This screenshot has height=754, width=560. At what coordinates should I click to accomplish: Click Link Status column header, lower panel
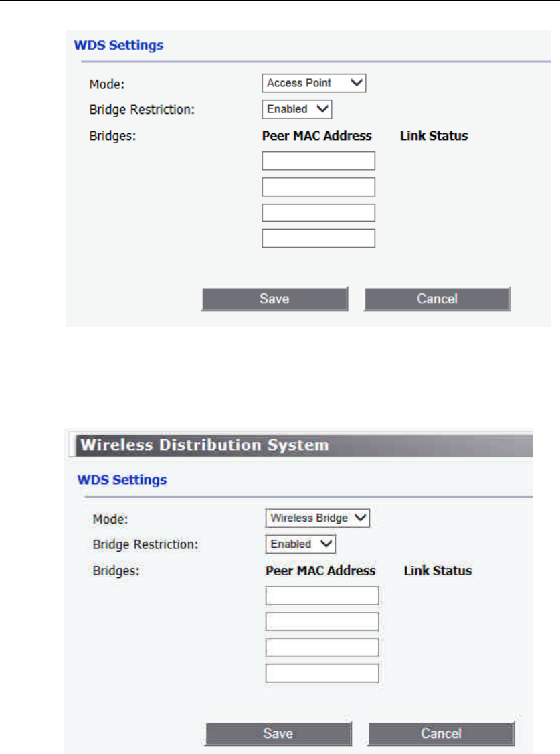coord(438,571)
